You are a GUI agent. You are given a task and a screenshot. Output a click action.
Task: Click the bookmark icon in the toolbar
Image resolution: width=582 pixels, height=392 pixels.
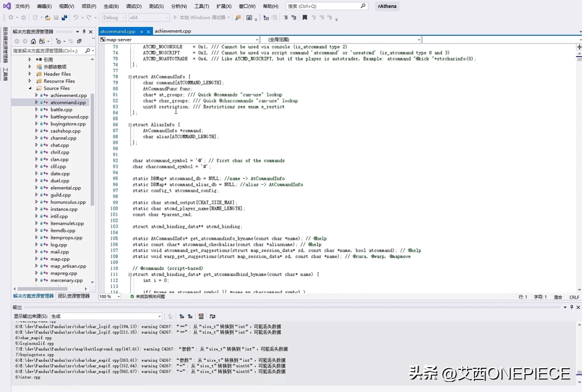tap(305, 17)
